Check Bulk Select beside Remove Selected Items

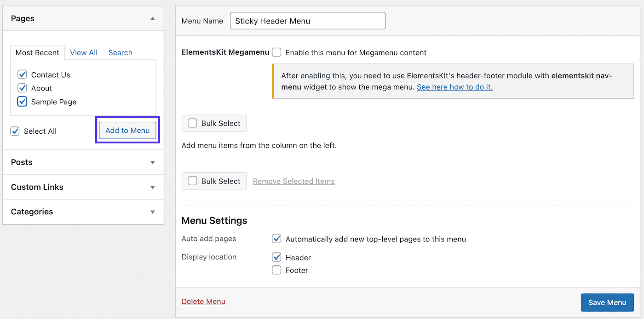pos(192,181)
